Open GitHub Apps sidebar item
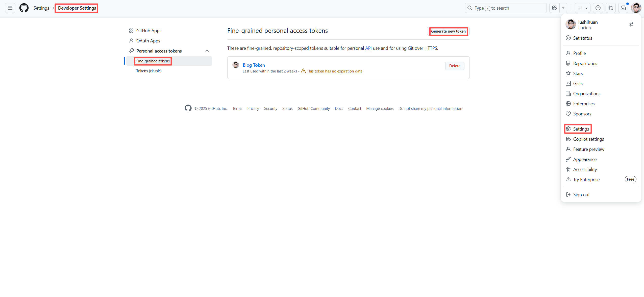644x297 pixels. click(x=148, y=31)
